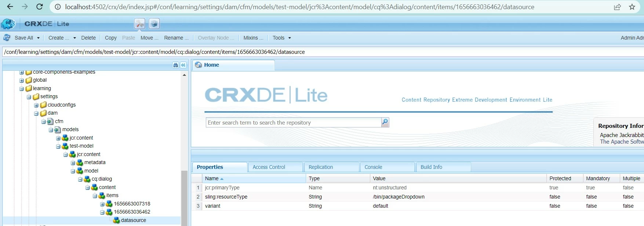This screenshot has width=644, height=226.
Task: Open the package manager icon in the header
Action: tap(154, 24)
